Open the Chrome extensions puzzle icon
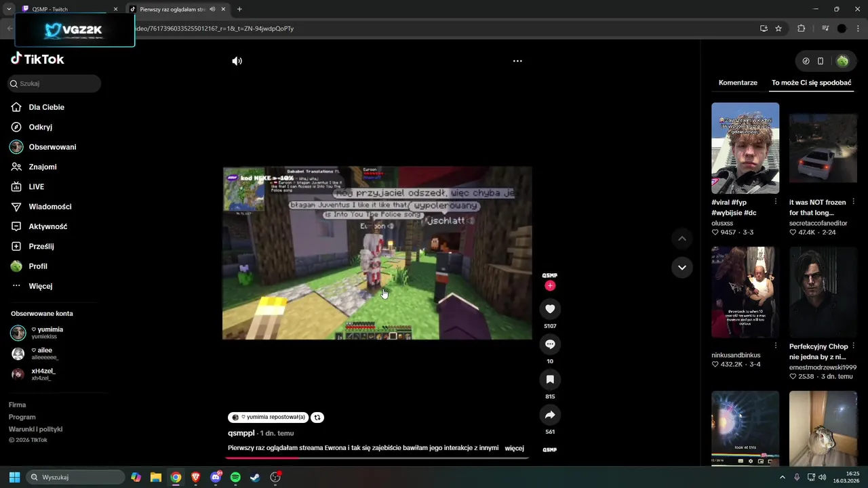This screenshot has height=488, width=868. [802, 28]
